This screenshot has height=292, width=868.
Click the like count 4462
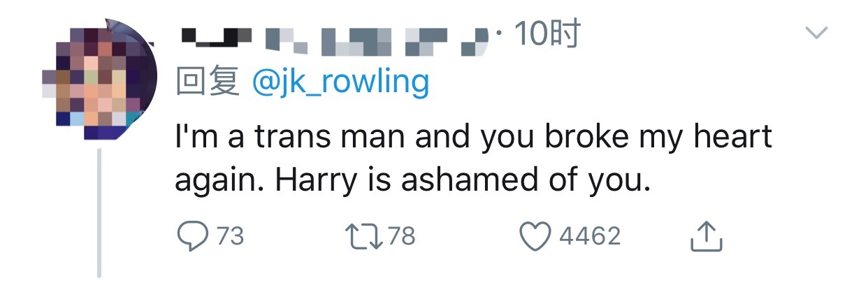(591, 236)
